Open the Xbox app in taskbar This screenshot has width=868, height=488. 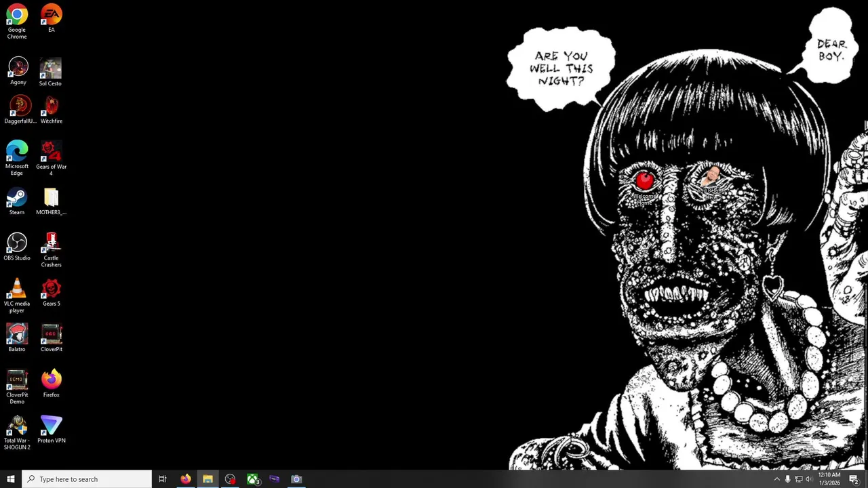click(252, 479)
